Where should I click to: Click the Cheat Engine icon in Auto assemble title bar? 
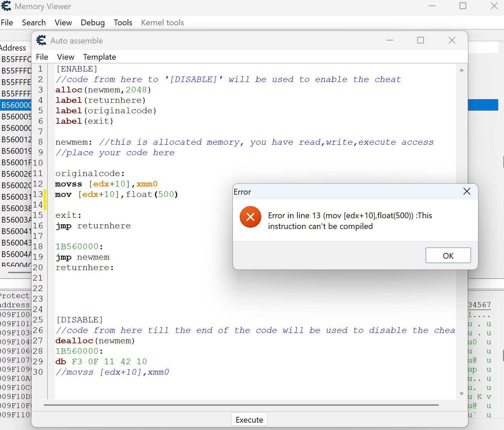(x=41, y=40)
